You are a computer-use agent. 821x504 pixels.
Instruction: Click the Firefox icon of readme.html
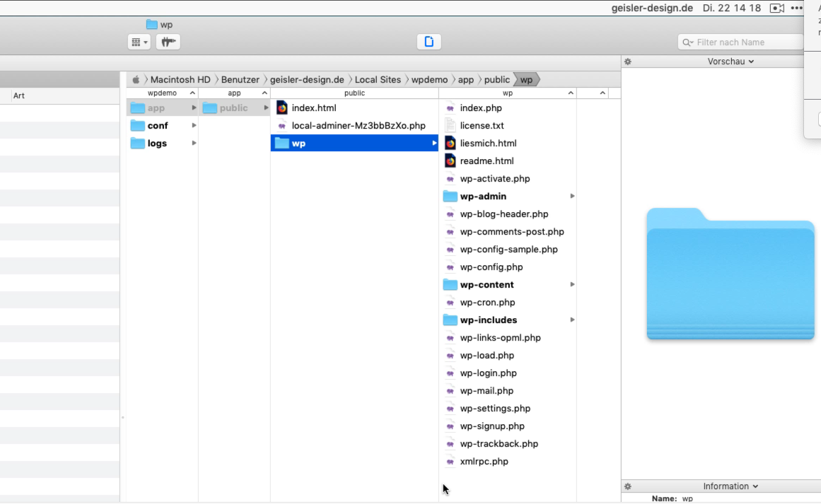pyautogui.click(x=450, y=160)
